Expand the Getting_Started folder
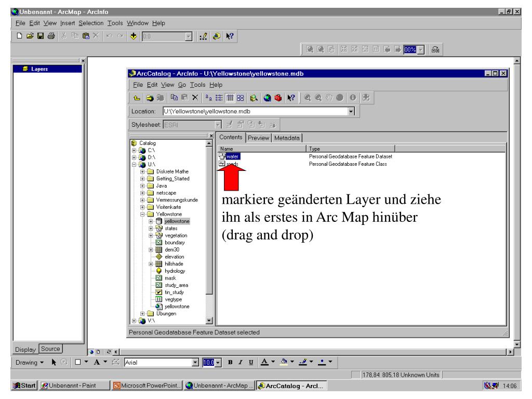The height and width of the screenshot is (399, 532). [x=142, y=179]
